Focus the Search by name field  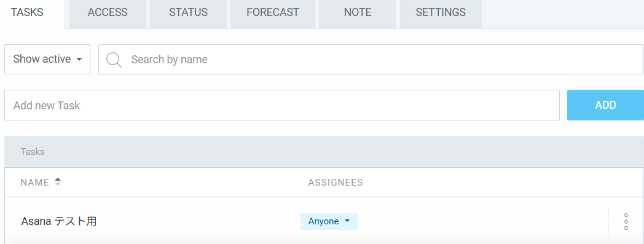point(371,59)
